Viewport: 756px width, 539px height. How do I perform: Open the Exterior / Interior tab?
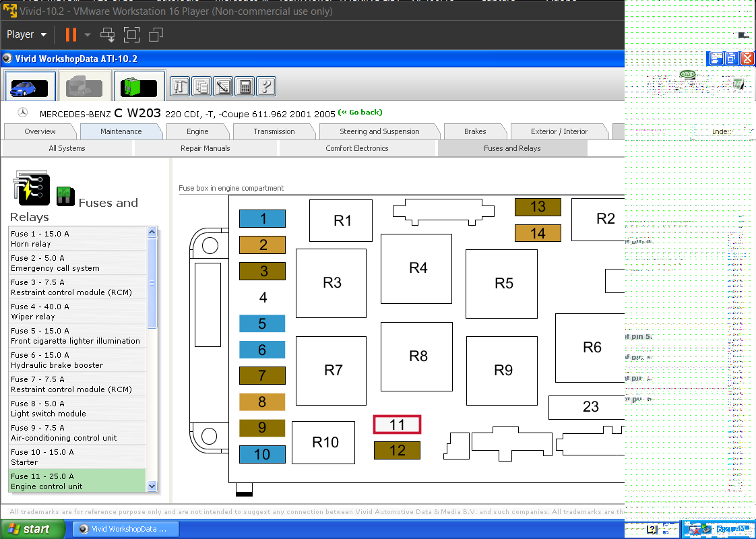pos(559,131)
